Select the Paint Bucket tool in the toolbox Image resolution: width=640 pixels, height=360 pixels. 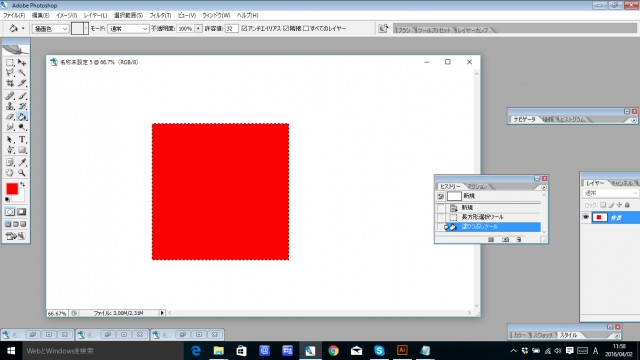pyautogui.click(x=22, y=117)
